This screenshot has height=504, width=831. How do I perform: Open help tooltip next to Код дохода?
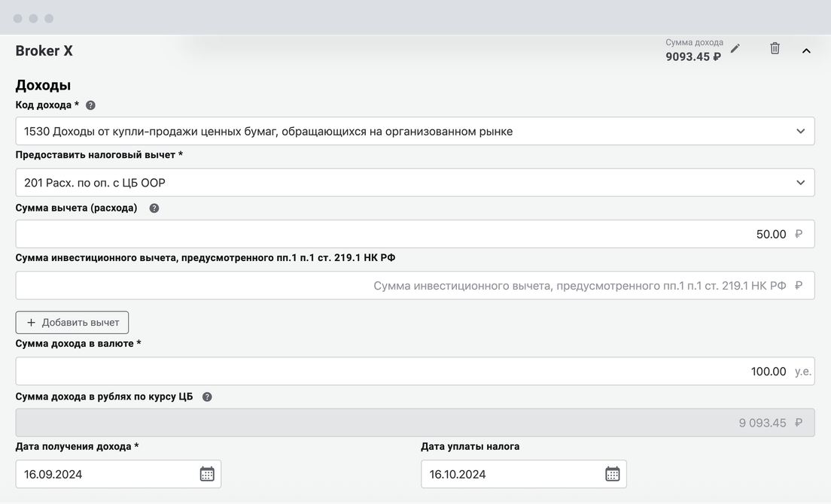tap(90, 105)
